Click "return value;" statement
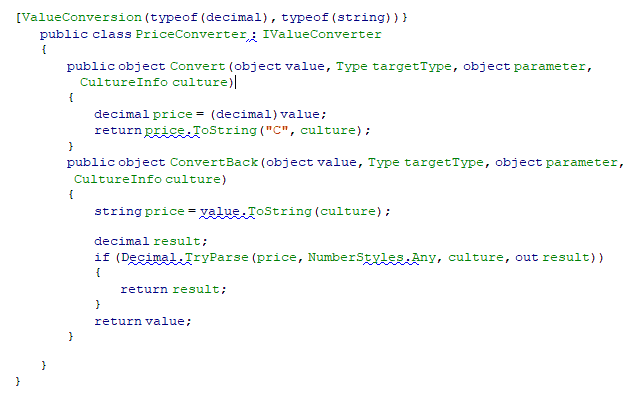 point(143,321)
